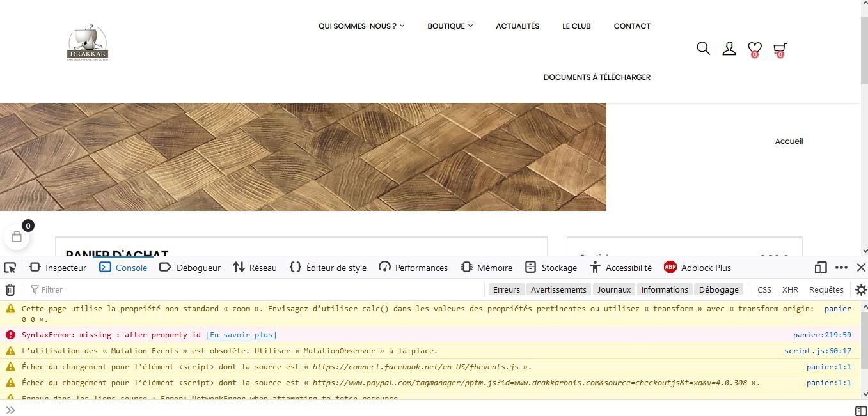Toggle responsive design mode icon
The width and height of the screenshot is (868, 416).
(820, 267)
